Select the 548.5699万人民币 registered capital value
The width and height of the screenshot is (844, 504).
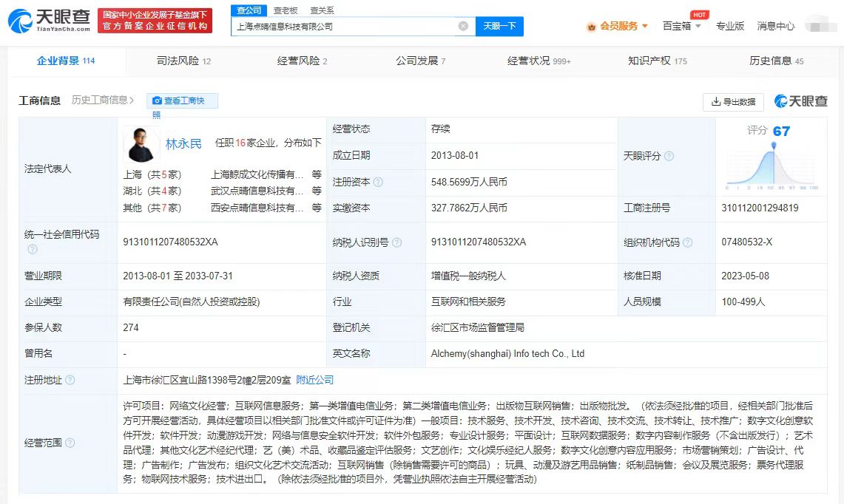(x=470, y=182)
